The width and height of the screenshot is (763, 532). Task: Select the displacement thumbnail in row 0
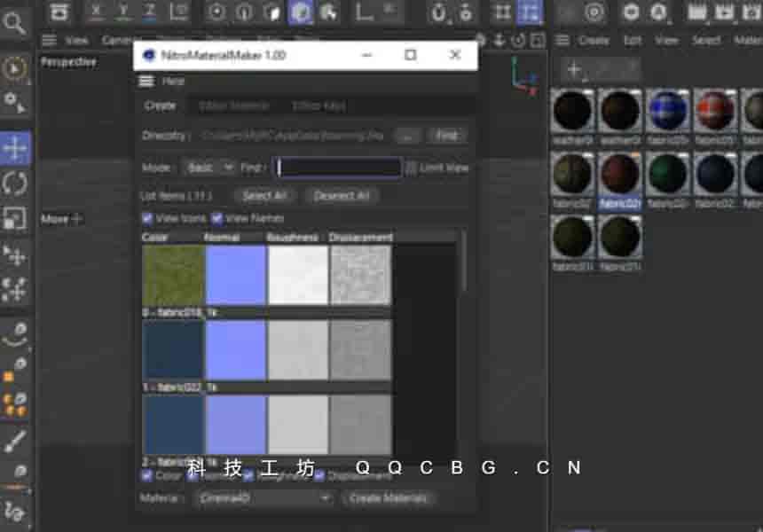pos(360,275)
